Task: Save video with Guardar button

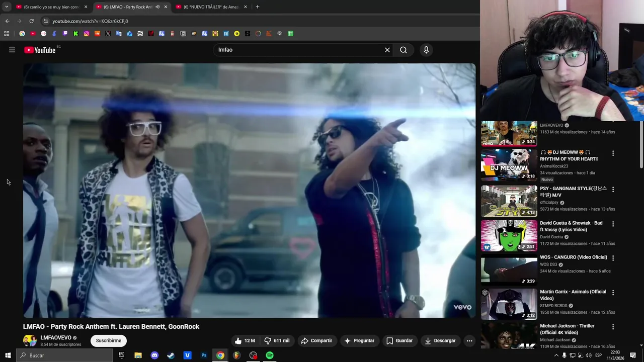Action: 399,340
